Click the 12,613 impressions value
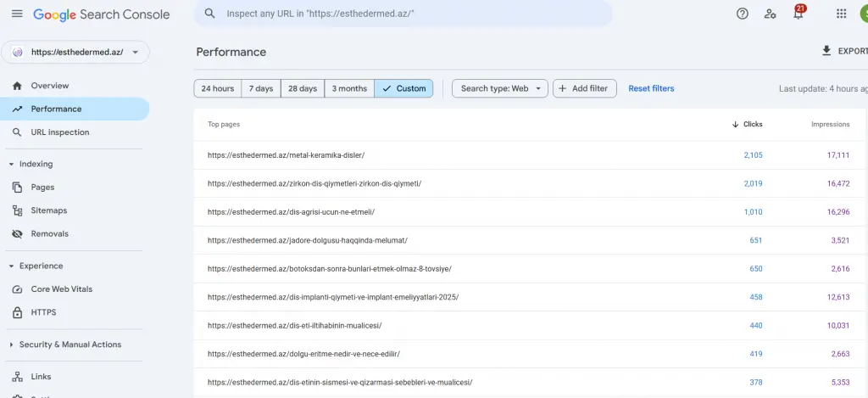868x398 pixels. click(838, 297)
